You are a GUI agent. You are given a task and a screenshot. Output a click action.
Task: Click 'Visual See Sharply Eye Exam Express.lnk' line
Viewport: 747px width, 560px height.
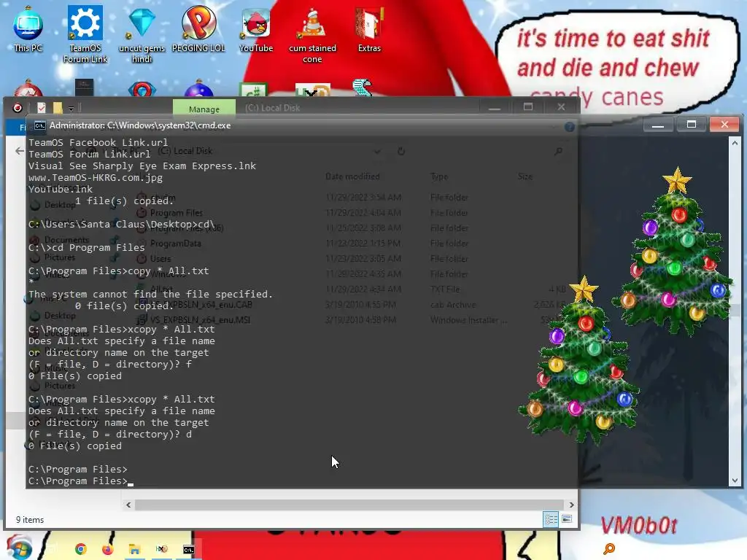click(x=142, y=166)
